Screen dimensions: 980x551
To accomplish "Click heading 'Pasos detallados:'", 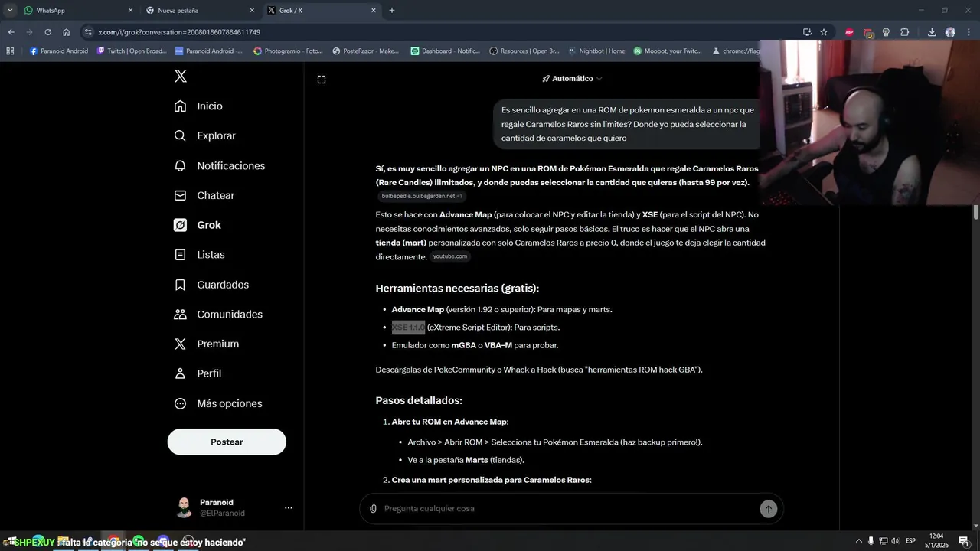I will point(419,401).
